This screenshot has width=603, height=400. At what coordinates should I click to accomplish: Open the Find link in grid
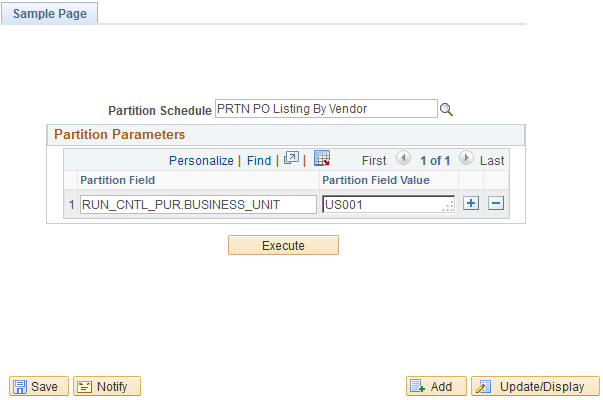(259, 160)
